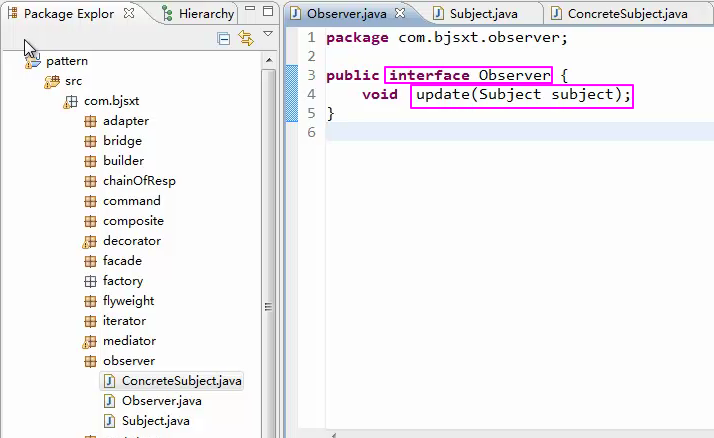Select the mediator package icon

(90, 341)
